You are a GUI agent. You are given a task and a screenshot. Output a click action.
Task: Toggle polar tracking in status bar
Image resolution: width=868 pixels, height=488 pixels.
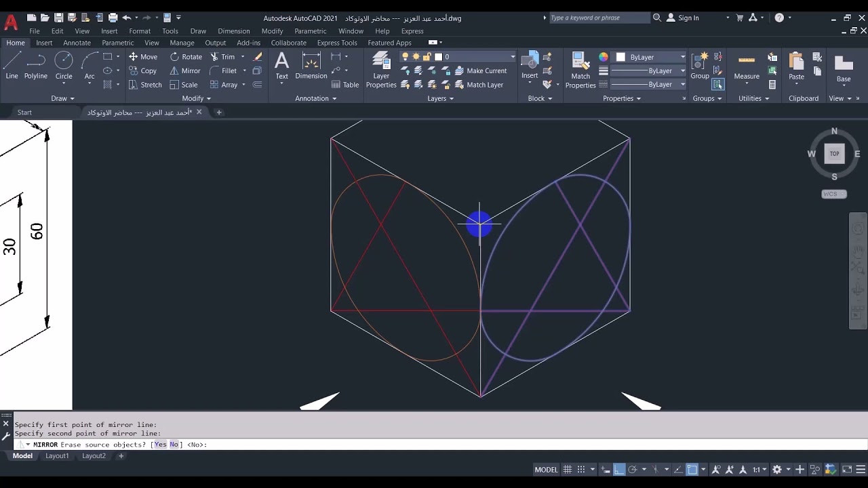(x=632, y=470)
